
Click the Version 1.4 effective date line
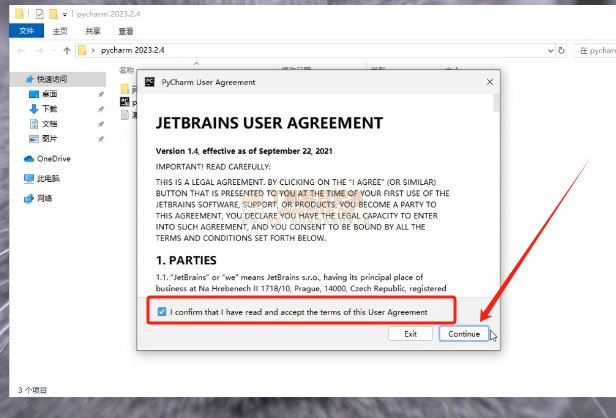244,151
